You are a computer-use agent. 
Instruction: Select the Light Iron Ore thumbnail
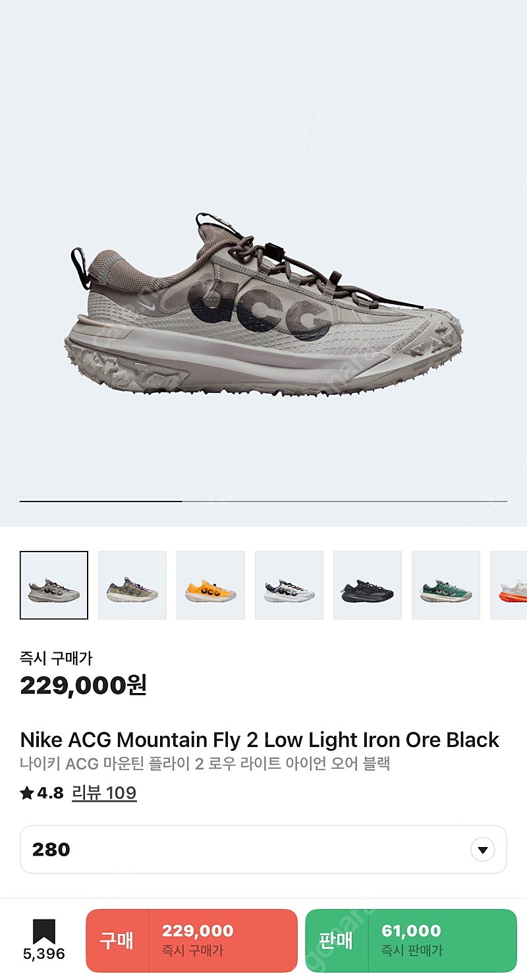click(x=54, y=585)
